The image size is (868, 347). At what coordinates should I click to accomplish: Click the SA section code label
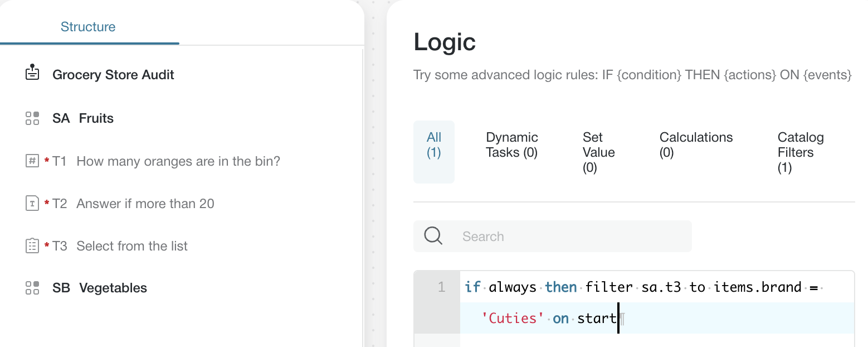(x=61, y=118)
